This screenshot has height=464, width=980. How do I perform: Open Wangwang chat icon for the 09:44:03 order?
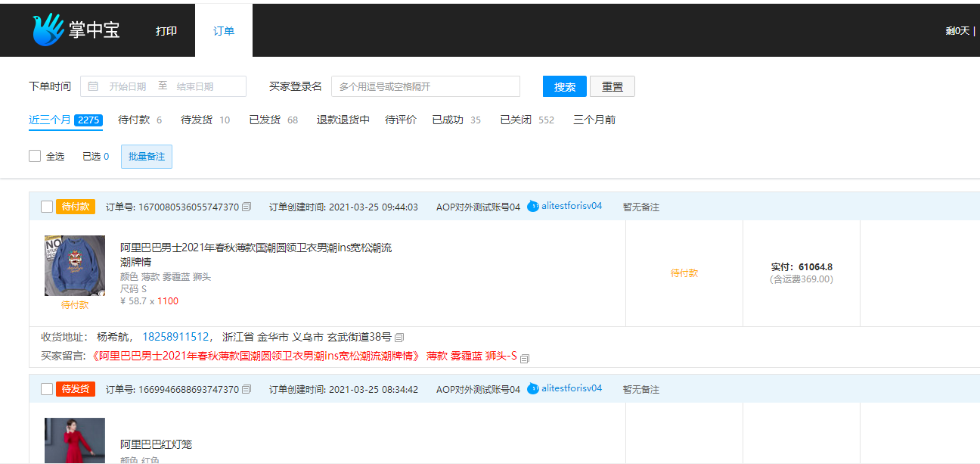[x=533, y=206]
